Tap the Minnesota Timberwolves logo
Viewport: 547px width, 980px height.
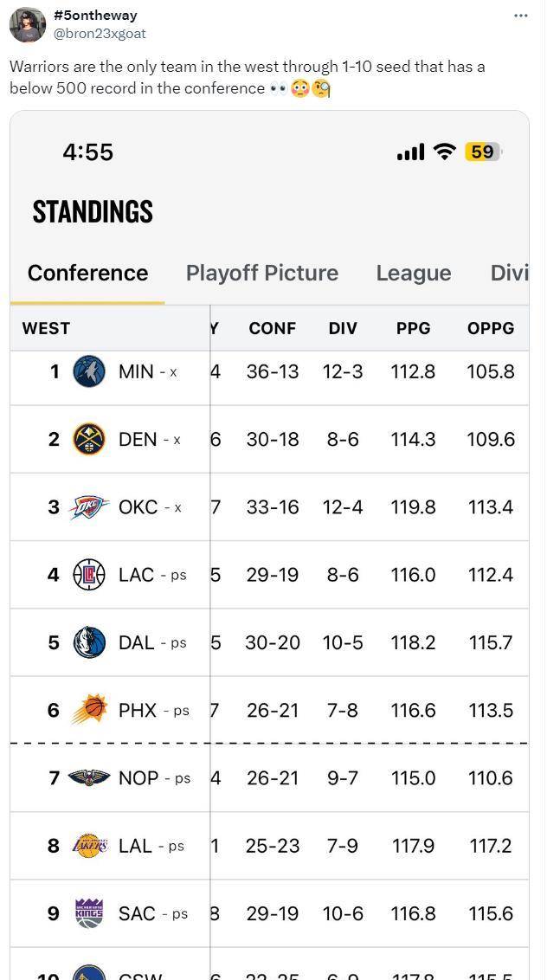(89, 371)
